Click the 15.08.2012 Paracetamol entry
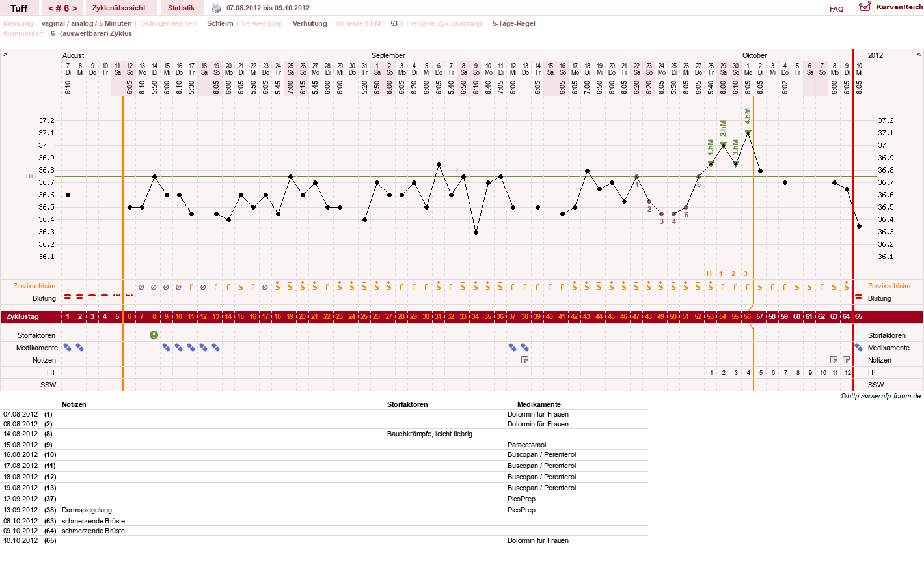This screenshot has height=586, width=924. pos(526,445)
